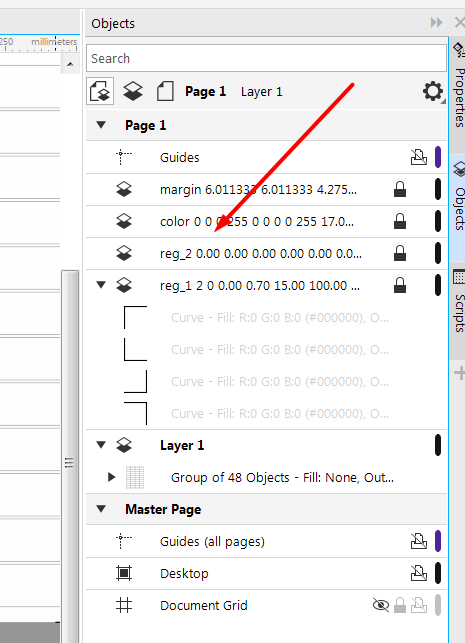
Task: Click the layer icon of margin layer
Action: click(124, 189)
